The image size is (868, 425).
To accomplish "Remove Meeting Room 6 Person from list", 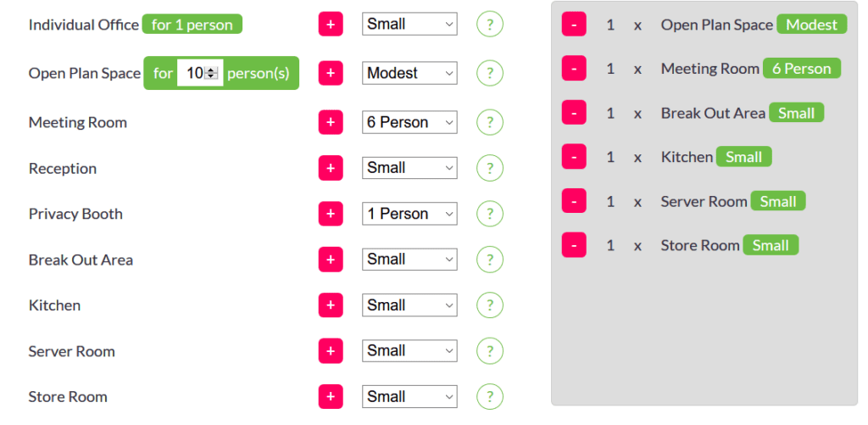I will [x=574, y=69].
